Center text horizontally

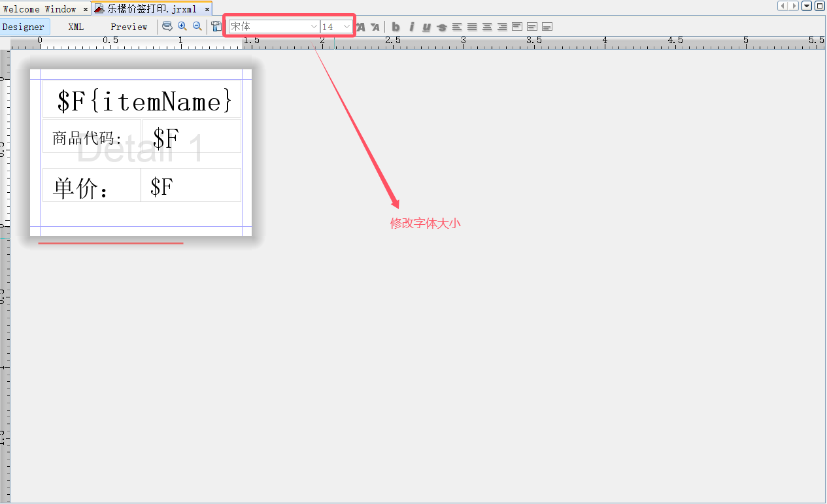(487, 27)
